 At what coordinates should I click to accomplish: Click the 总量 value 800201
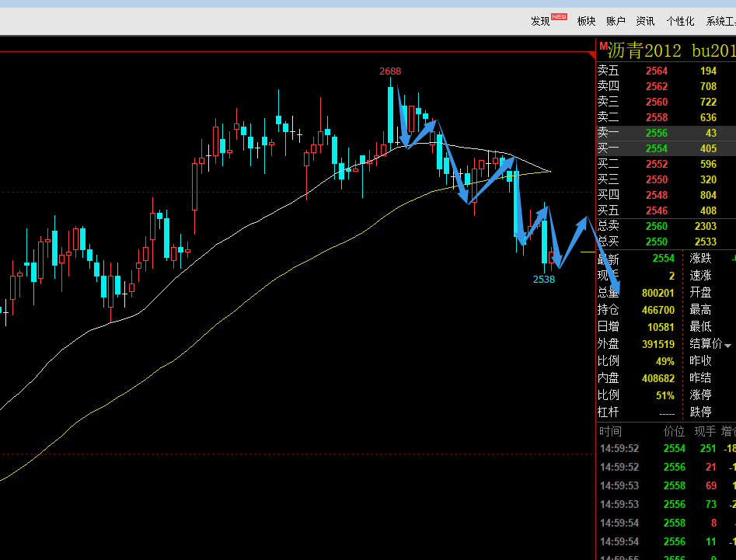click(x=658, y=293)
